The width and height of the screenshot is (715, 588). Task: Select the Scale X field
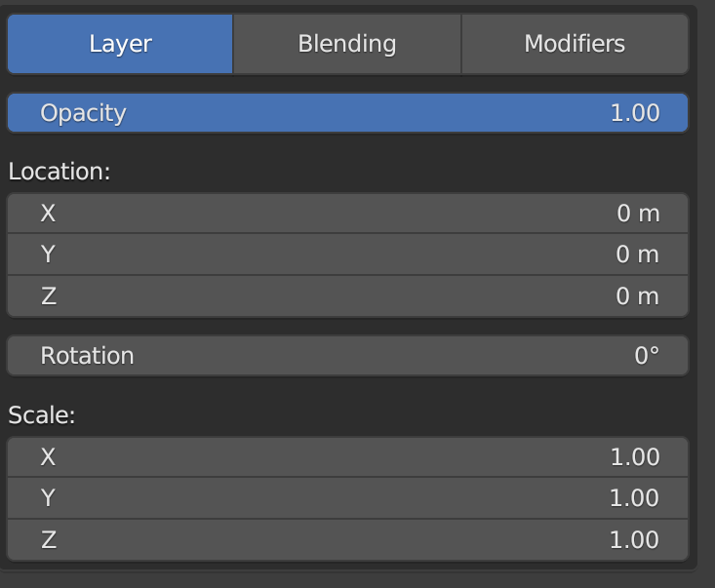point(347,457)
